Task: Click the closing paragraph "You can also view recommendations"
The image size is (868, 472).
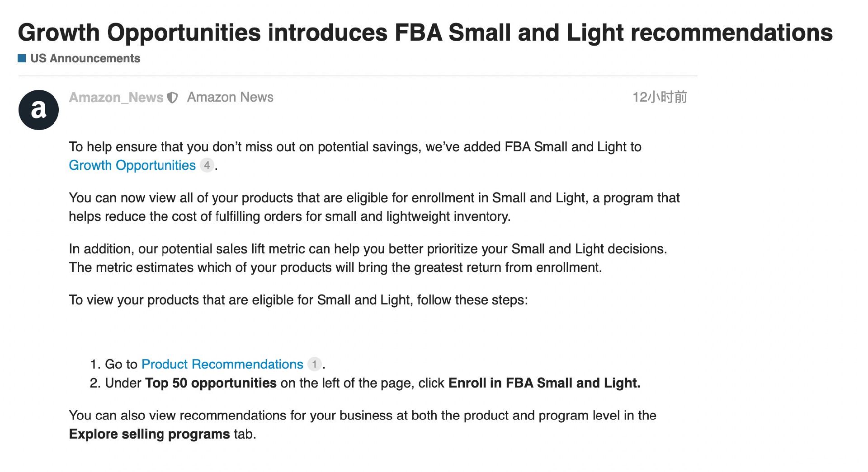Action: click(x=362, y=416)
